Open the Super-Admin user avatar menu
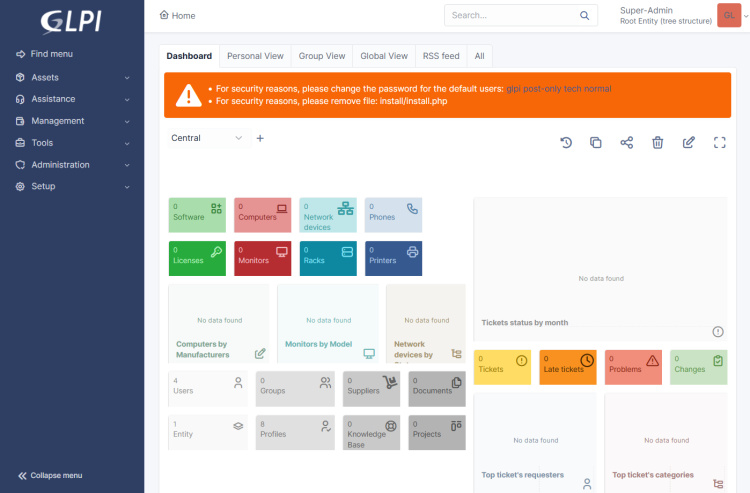Screen dimensions: 750x493 (728, 15)
